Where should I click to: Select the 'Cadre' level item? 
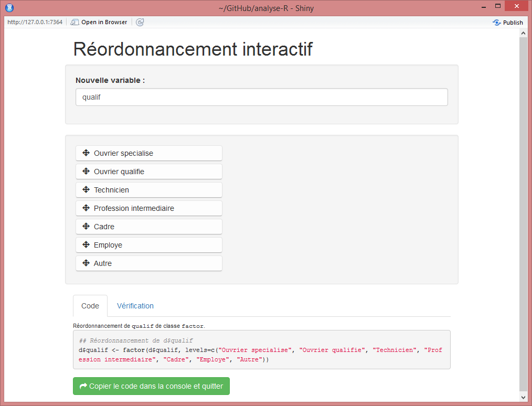pyautogui.click(x=149, y=226)
